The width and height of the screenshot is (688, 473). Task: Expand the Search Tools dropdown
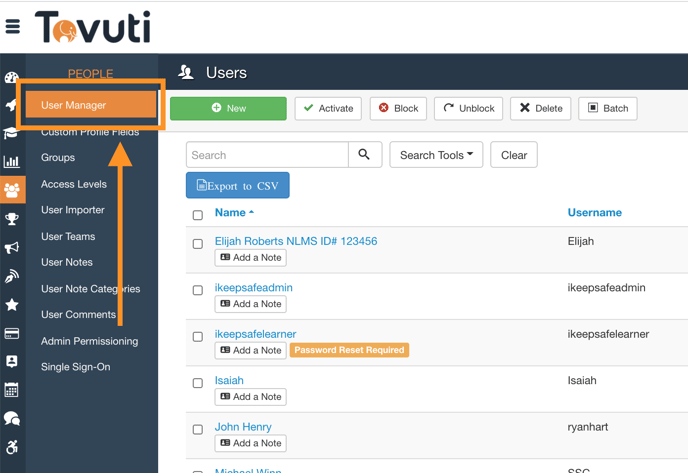tap(436, 155)
